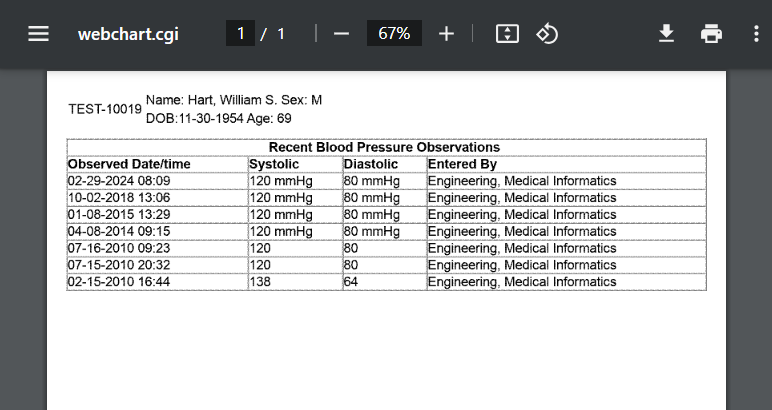Click the webchart.cgi document title

point(128,34)
